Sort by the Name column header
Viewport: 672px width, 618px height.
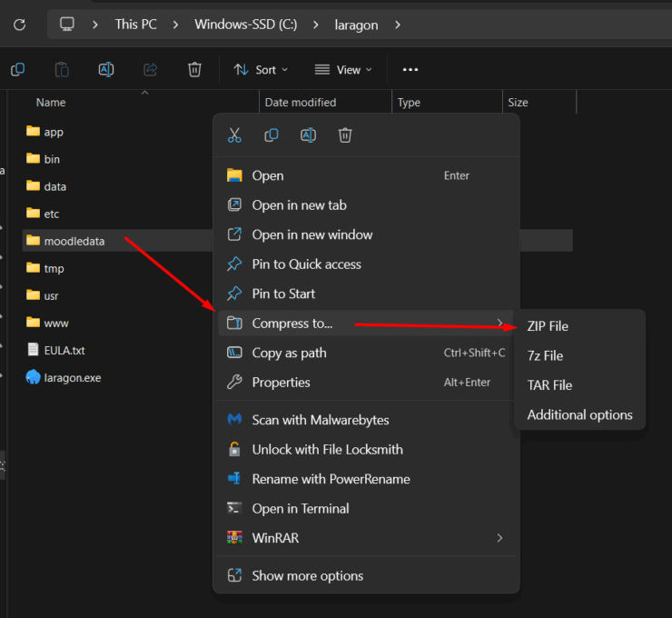[51, 103]
